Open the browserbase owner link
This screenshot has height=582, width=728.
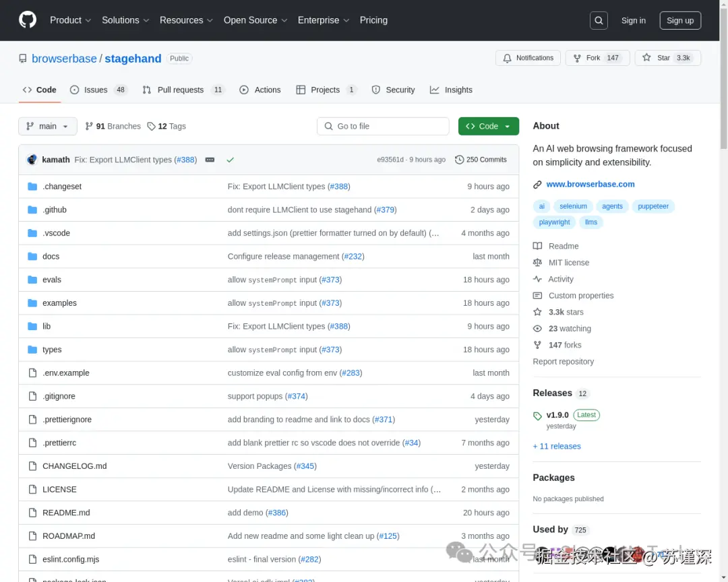coord(64,59)
